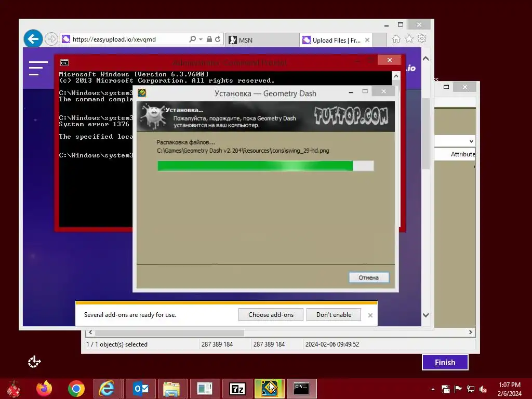Click the Start button ornament icon

coord(14,389)
